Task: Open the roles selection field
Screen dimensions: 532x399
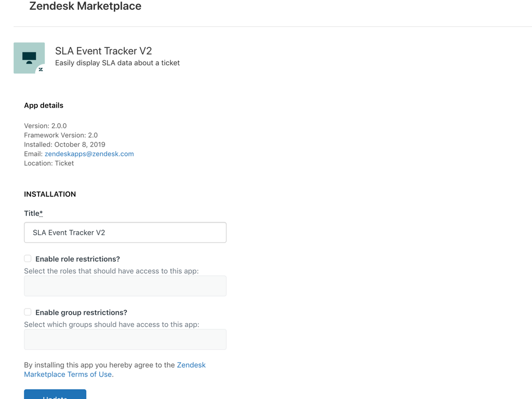Action: 125,286
